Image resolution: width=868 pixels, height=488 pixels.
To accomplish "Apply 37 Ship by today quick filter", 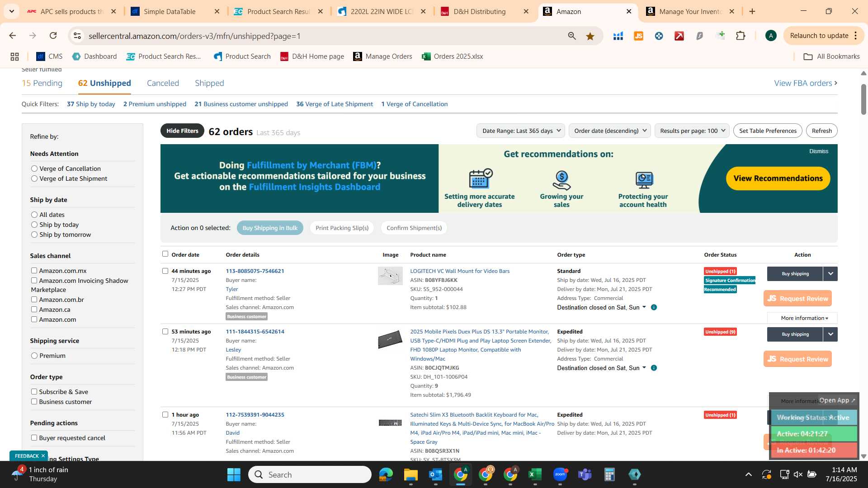I will click(91, 104).
